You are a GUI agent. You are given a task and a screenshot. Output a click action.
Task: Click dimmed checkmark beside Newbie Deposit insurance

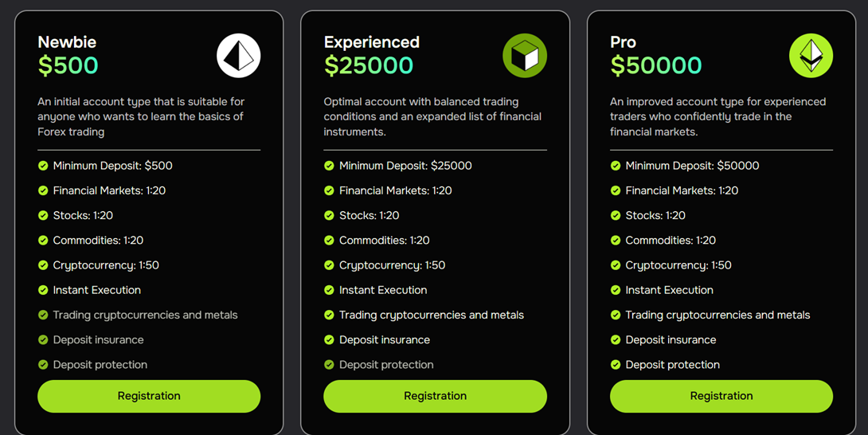click(43, 339)
